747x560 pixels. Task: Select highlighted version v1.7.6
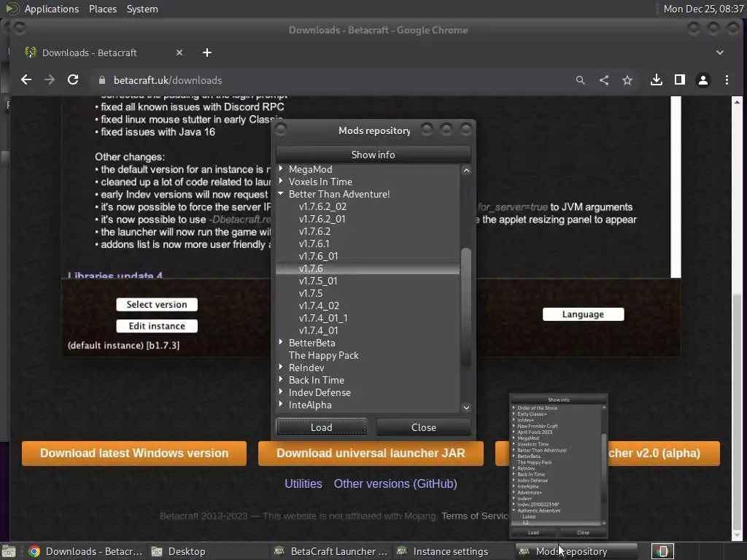click(311, 268)
